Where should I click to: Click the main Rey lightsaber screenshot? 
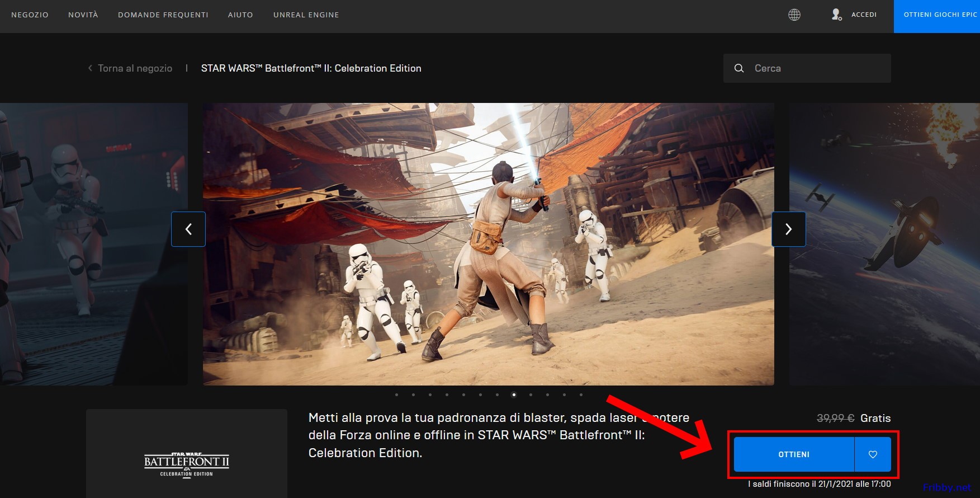point(489,244)
